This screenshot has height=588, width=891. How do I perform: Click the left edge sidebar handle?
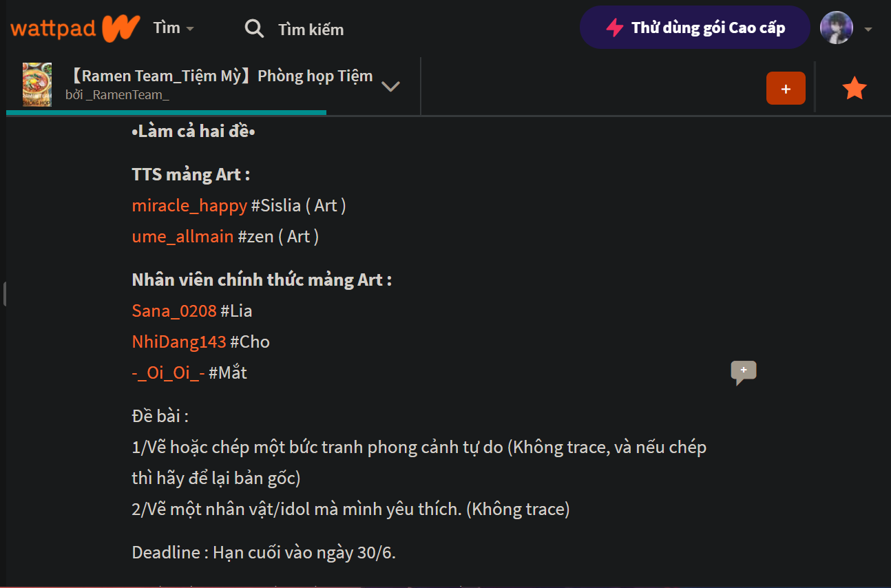(x=5, y=293)
